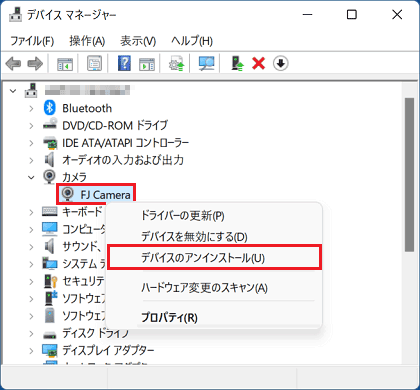Click the DVD/CD-ROM drive icon
The width and height of the screenshot is (420, 390).
point(50,125)
